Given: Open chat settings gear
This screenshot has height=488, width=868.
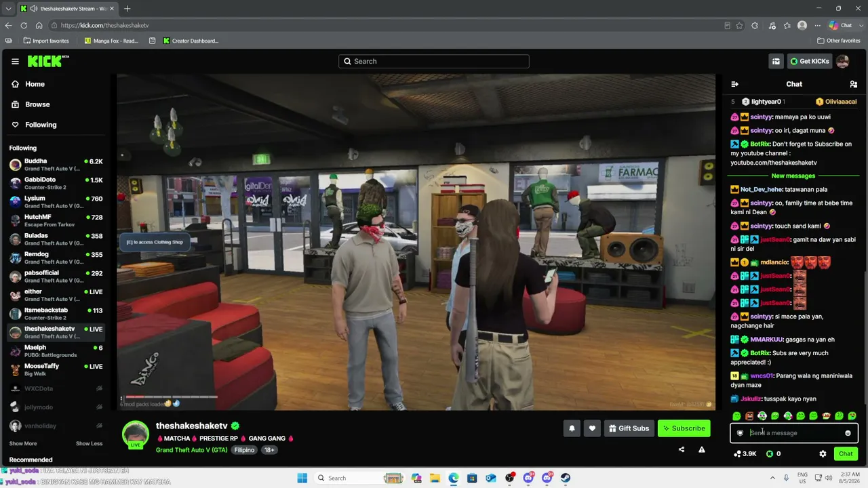Looking at the screenshot, I should 823,454.
